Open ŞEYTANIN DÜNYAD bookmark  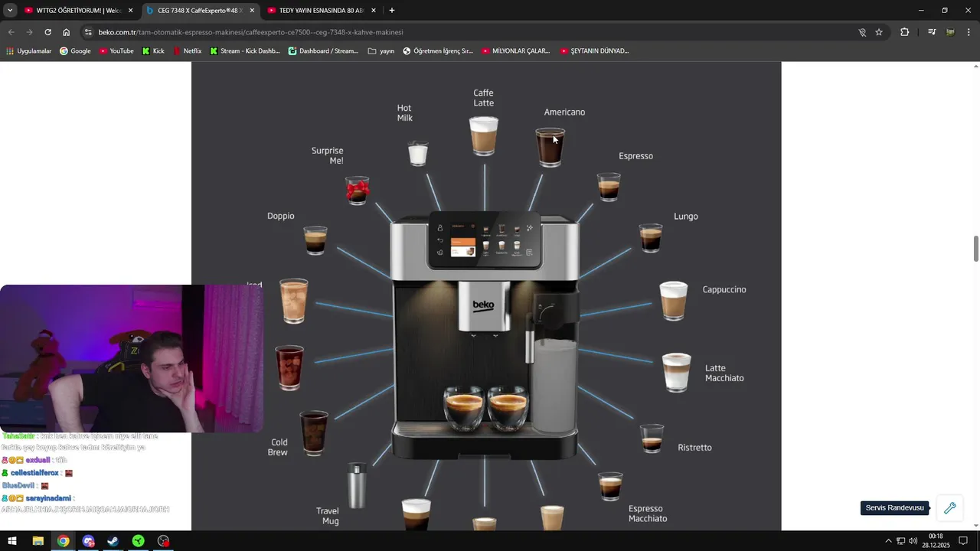(x=594, y=51)
